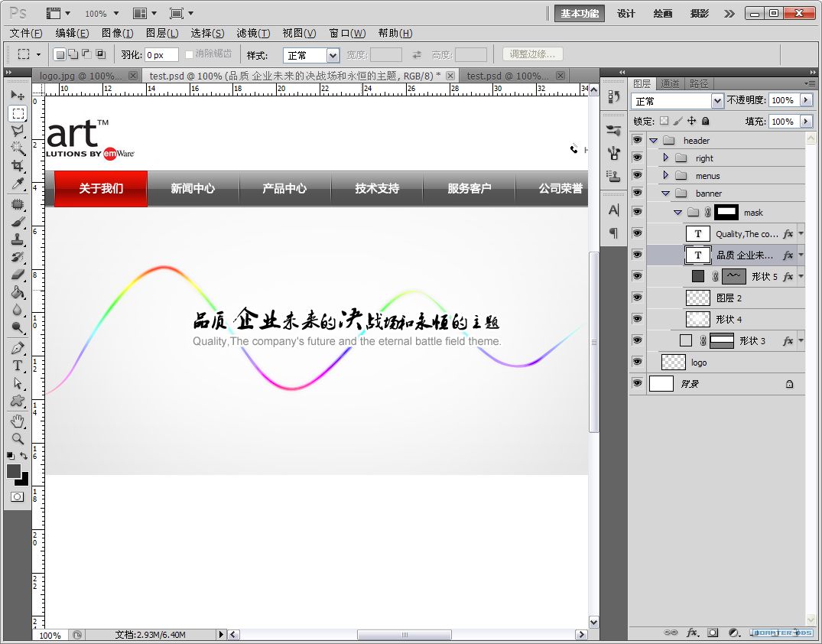
Task: Open the 窗口(W) menu
Action: 347,33
